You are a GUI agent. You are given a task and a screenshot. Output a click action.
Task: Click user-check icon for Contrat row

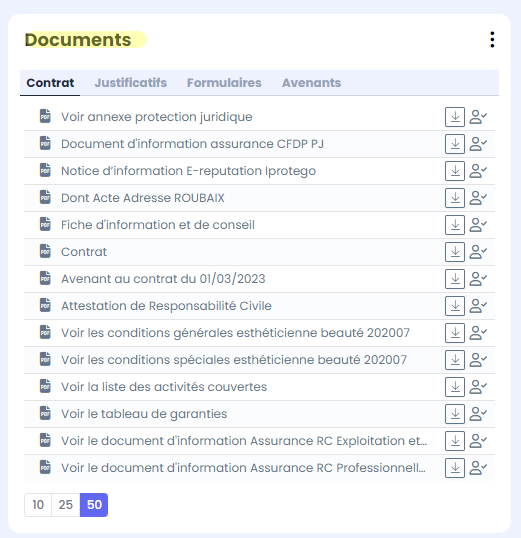pyautogui.click(x=478, y=252)
